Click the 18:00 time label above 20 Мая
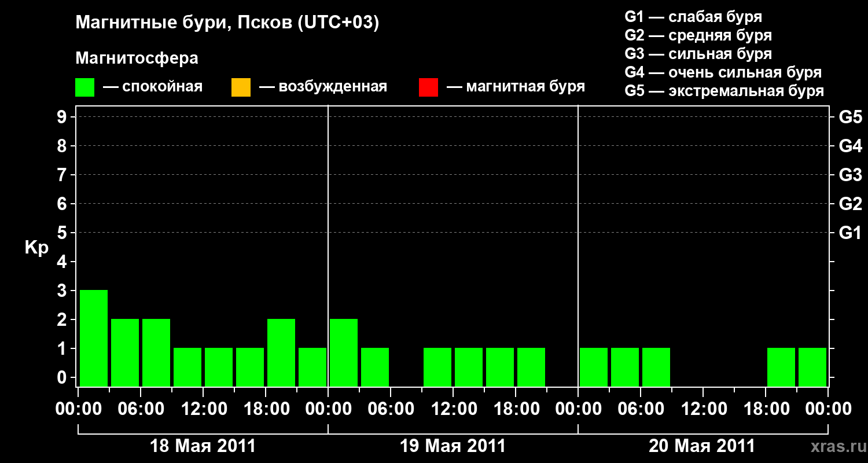The height and width of the screenshot is (463, 868). 766,409
